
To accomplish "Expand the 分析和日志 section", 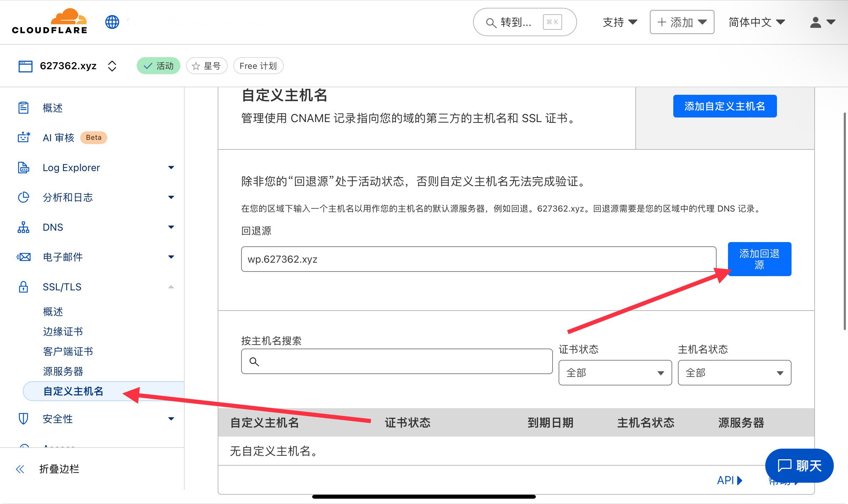I will pyautogui.click(x=171, y=197).
